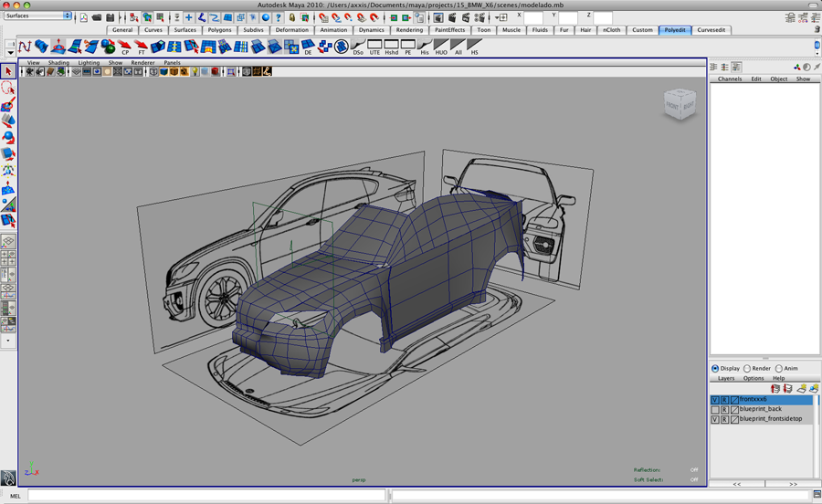
Task: Click the CP shelf button
Action: tap(125, 47)
